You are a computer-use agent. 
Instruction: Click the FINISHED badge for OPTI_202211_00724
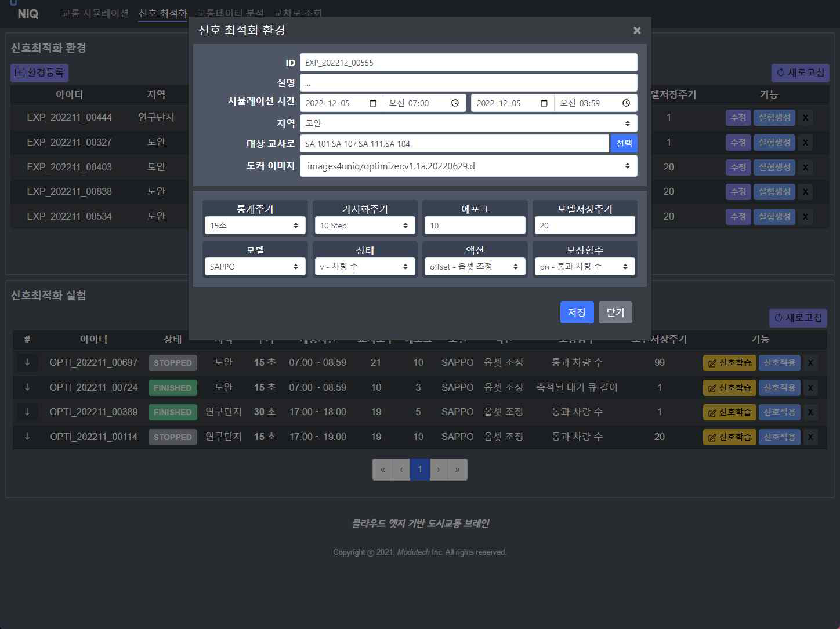coord(173,388)
